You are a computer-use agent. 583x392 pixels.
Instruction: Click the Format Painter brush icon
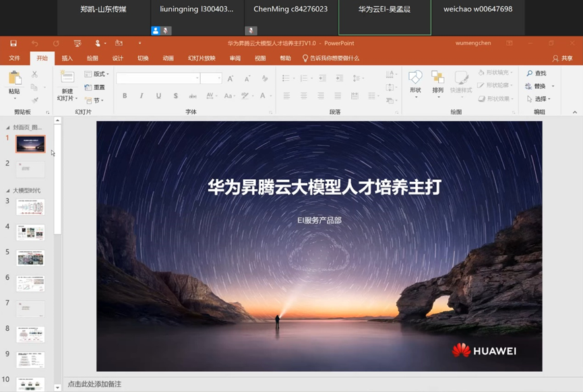click(35, 100)
